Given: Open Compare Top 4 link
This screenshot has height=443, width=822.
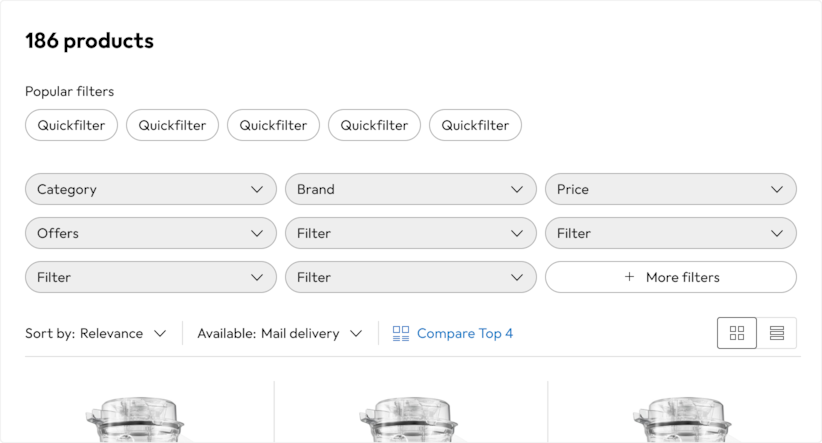Looking at the screenshot, I should click(x=464, y=333).
